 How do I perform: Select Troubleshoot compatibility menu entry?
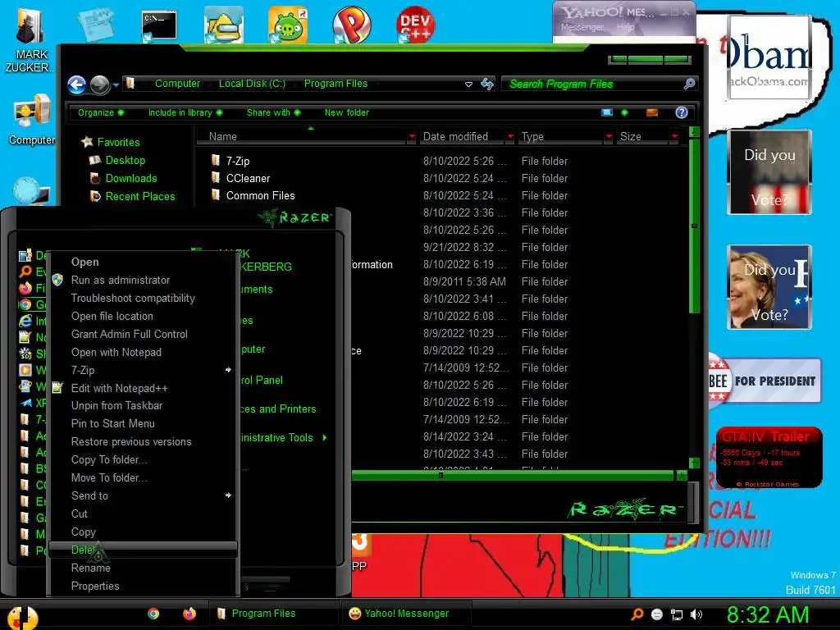click(143, 298)
